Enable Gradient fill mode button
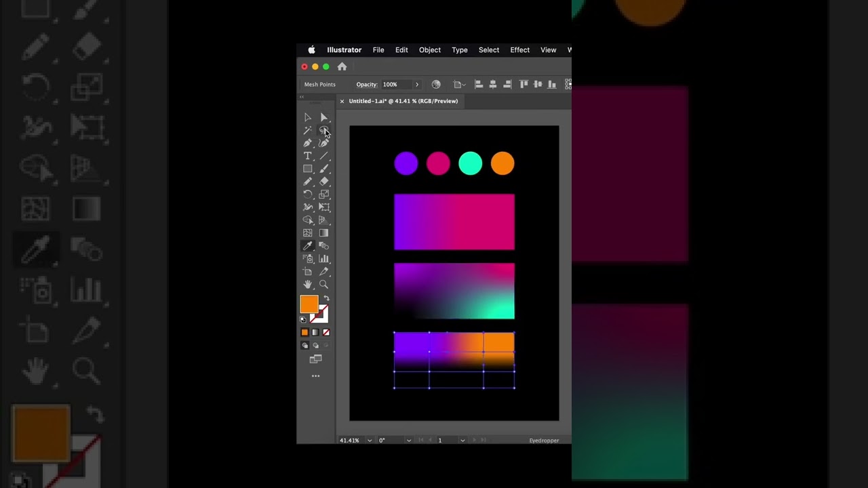 pyautogui.click(x=315, y=332)
